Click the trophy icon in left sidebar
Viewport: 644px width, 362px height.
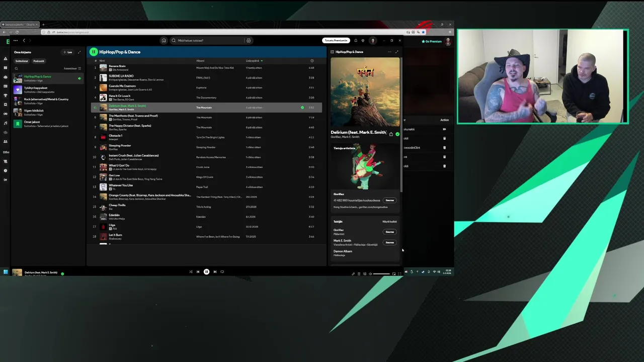click(x=6, y=96)
